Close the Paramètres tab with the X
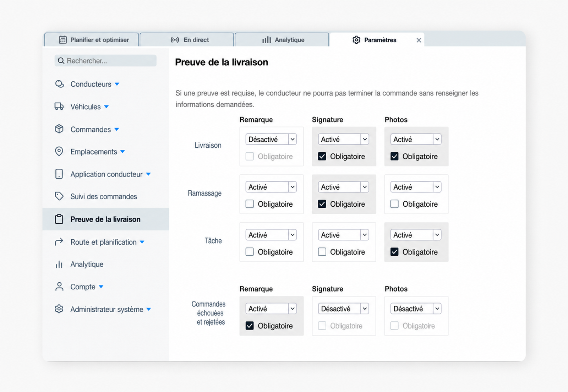 click(419, 40)
